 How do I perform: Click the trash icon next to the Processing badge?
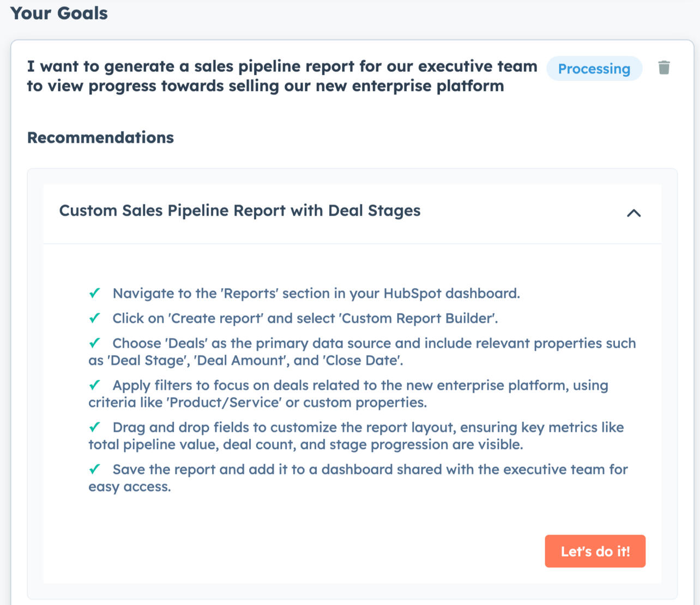coord(665,68)
